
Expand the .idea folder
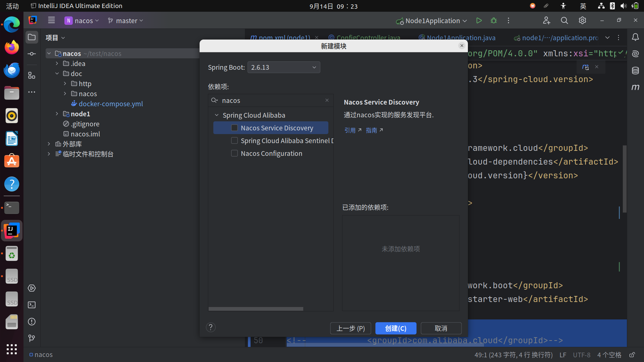tap(57, 63)
